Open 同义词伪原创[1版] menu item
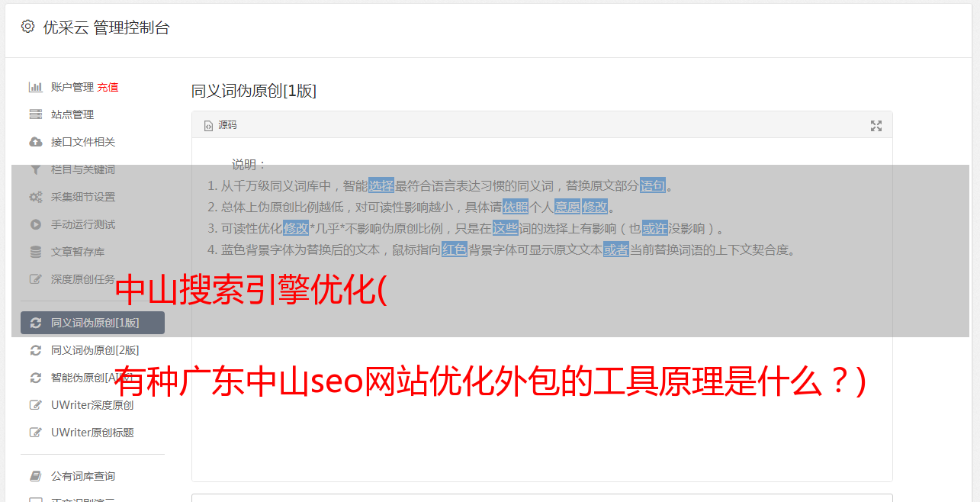The height and width of the screenshot is (502, 980). point(88,323)
